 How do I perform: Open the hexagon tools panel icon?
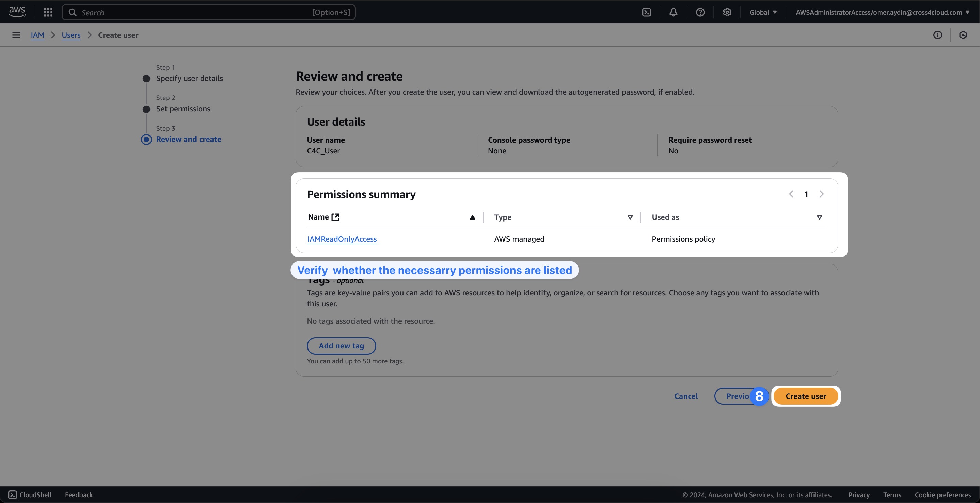coord(963,35)
